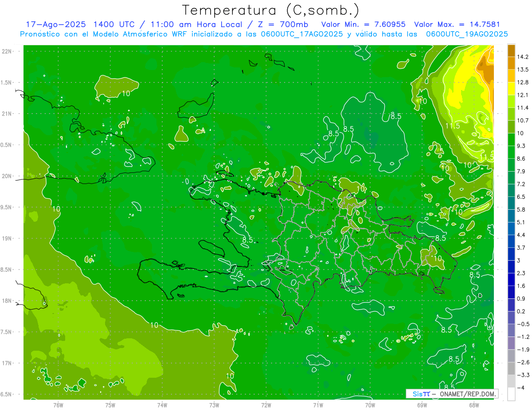Click the blue "Sis" logo text

[417, 394]
